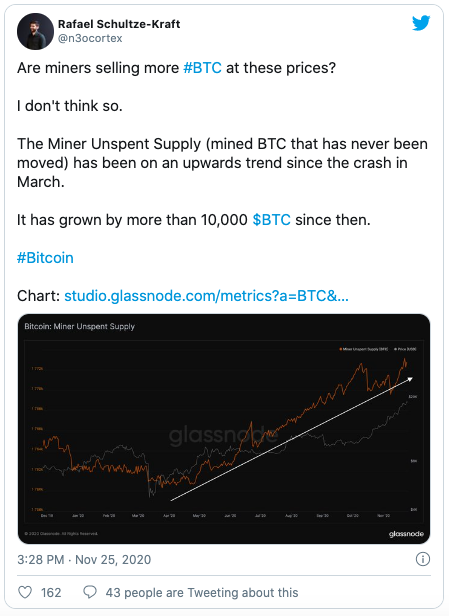
Task: Open the reply speech bubble icon
Action: point(90,592)
